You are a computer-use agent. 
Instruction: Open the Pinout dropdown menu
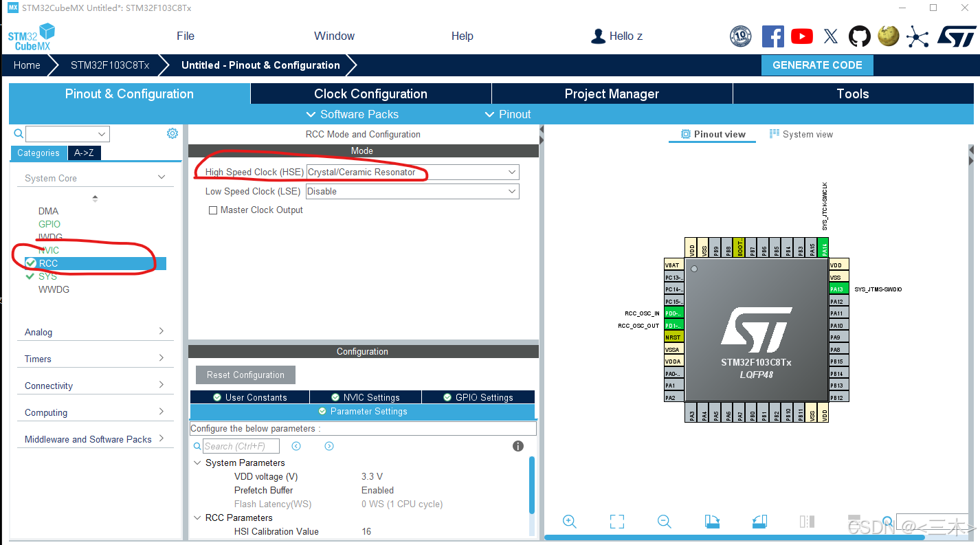coord(508,114)
